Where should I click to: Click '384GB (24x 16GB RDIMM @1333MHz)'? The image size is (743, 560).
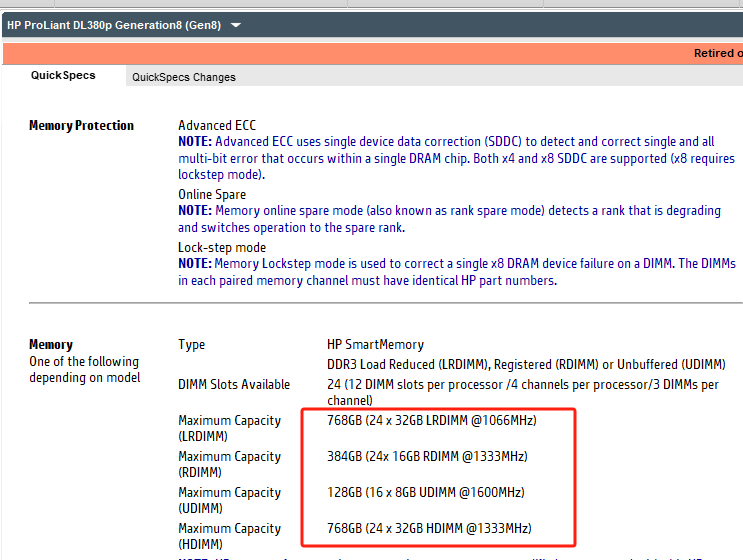427,456
